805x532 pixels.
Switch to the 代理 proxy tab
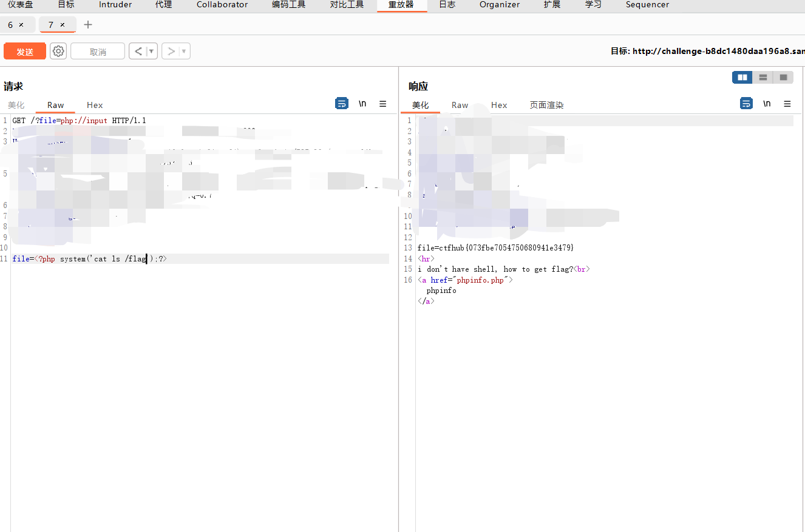click(x=163, y=5)
